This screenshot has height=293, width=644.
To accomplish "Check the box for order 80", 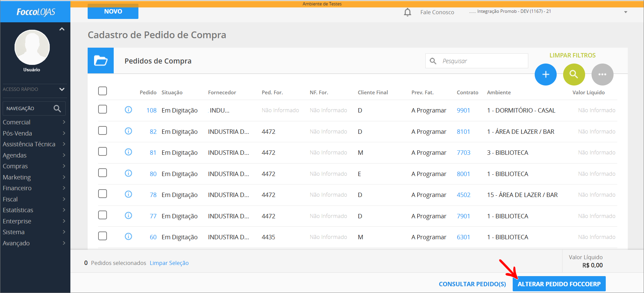I will coord(103,173).
